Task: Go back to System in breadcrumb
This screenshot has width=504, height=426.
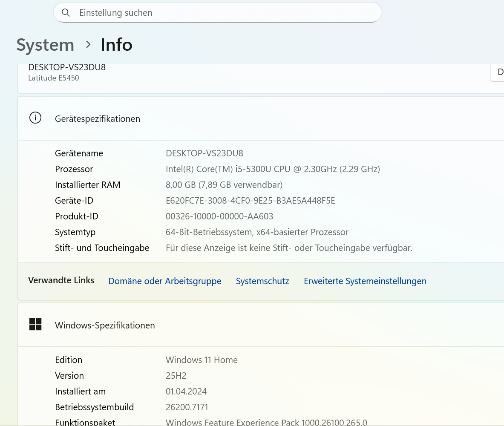Action: [x=45, y=45]
